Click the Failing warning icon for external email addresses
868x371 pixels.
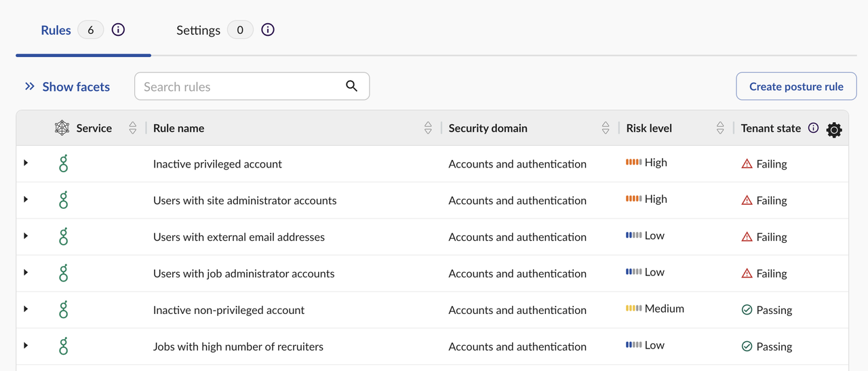(747, 237)
